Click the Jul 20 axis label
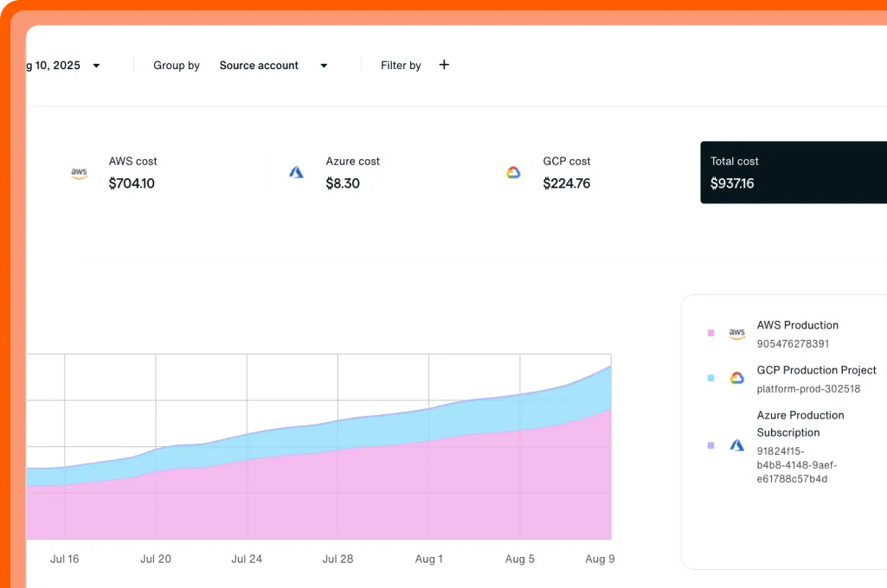 [156, 559]
